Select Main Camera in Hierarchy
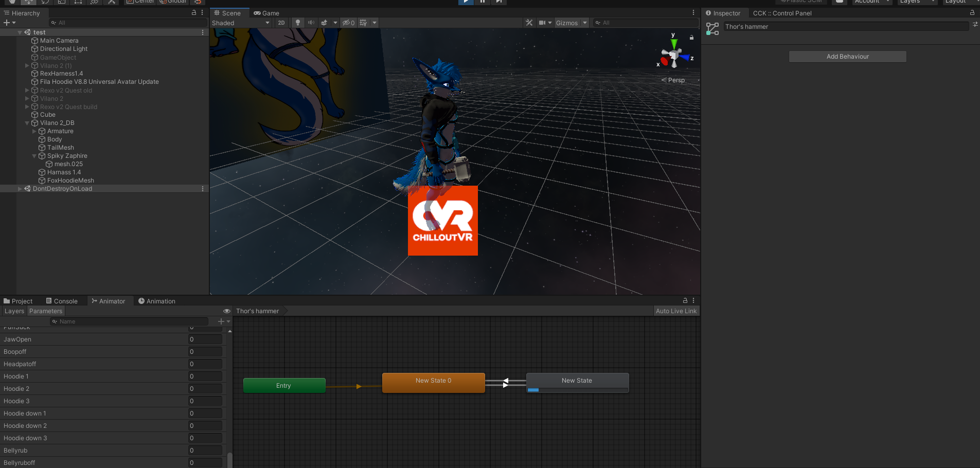Screen dimensions: 980x468 [59, 41]
